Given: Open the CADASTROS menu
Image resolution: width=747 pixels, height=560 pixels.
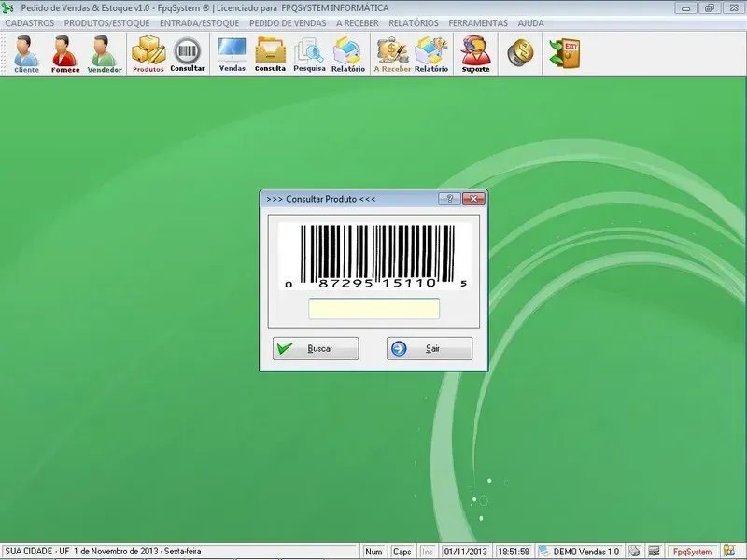Looking at the screenshot, I should click(x=30, y=22).
